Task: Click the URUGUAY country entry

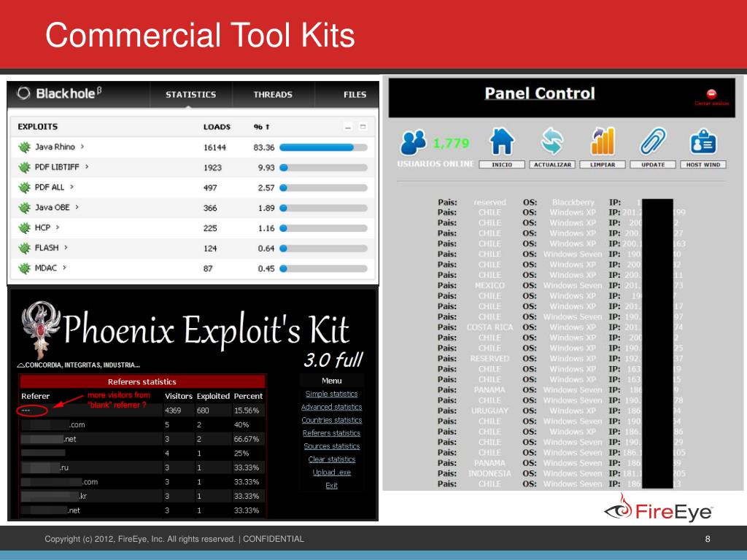Action: 489,411
